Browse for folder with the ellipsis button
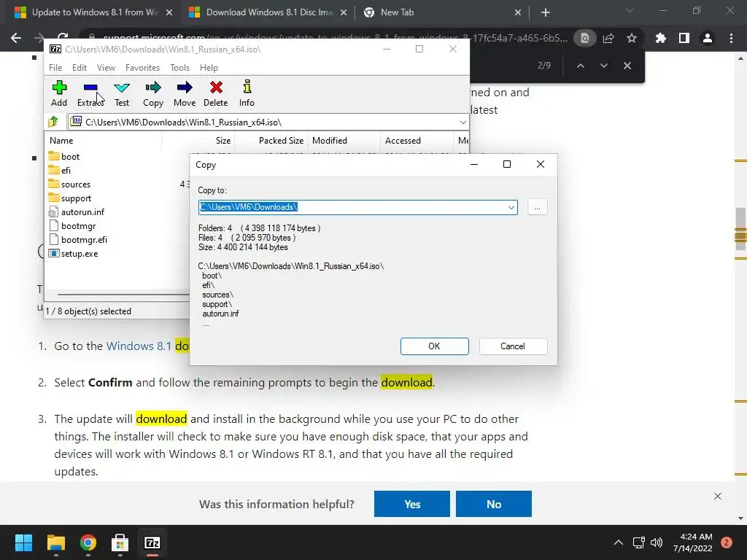 538,207
